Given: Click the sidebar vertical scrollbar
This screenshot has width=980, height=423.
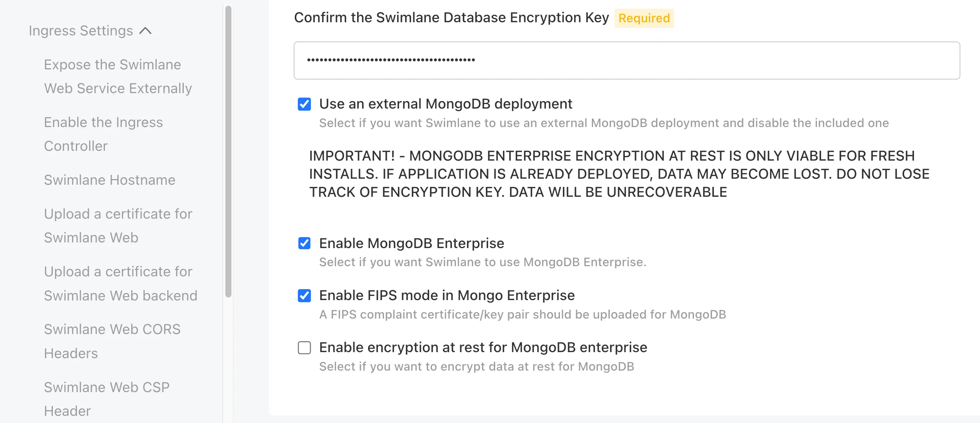Looking at the screenshot, I should coord(228,151).
